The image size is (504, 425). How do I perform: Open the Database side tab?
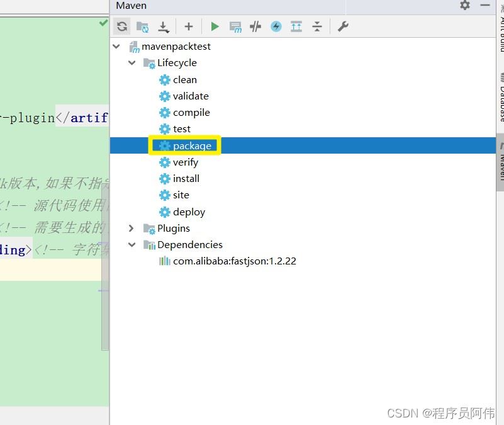(501, 98)
